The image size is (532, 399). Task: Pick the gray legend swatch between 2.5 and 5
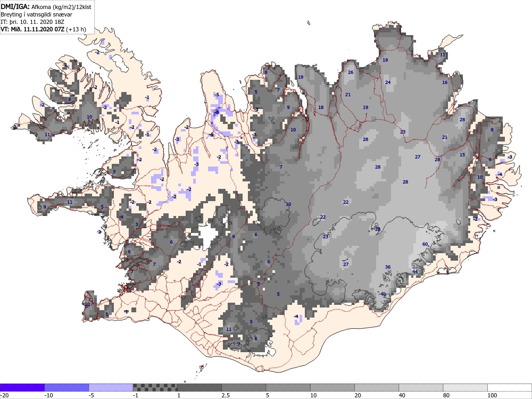tap(244, 387)
